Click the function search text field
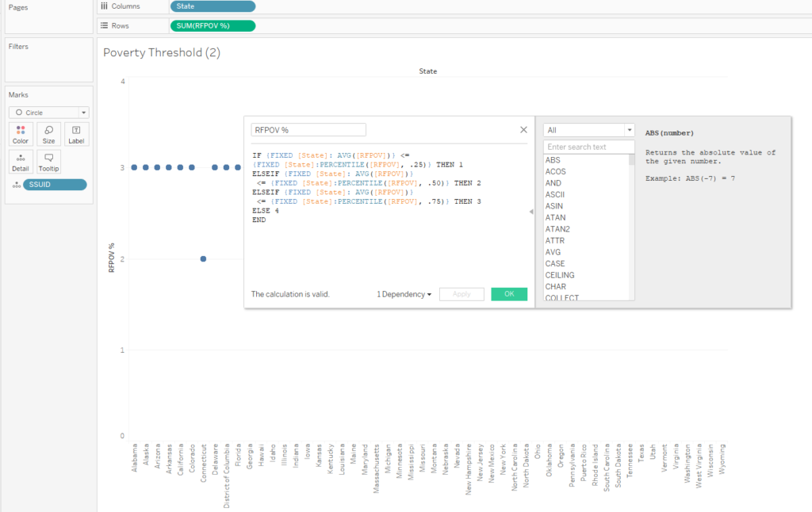This screenshot has height=512, width=812. pyautogui.click(x=588, y=147)
